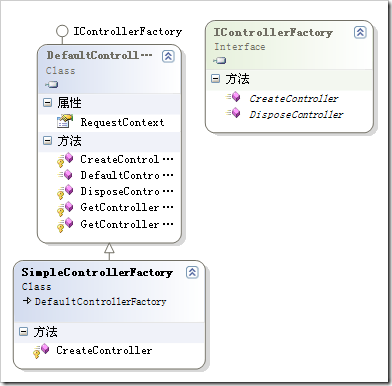Select the SimpleControllerFactory class title

tap(97, 272)
